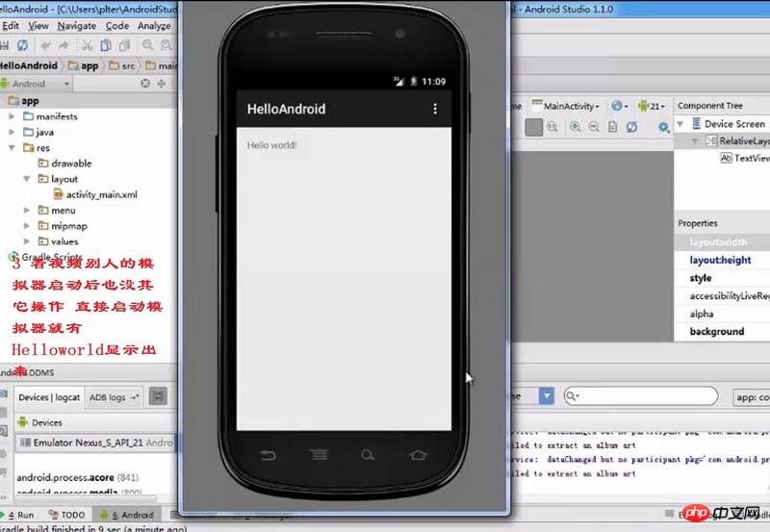Collapse the res folder
770x532 pixels.
click(12, 148)
